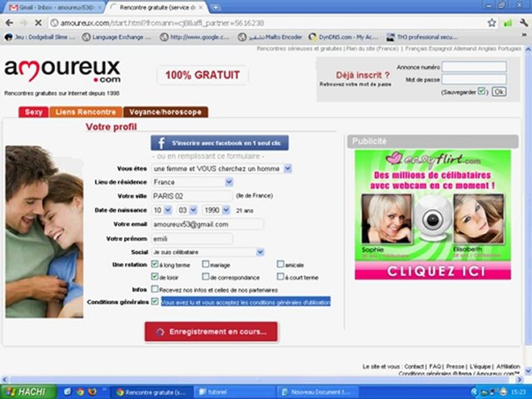Uncheck the 'à long terme' checkbox
Image resolution: width=532 pixels, height=399 pixels.
point(155,264)
